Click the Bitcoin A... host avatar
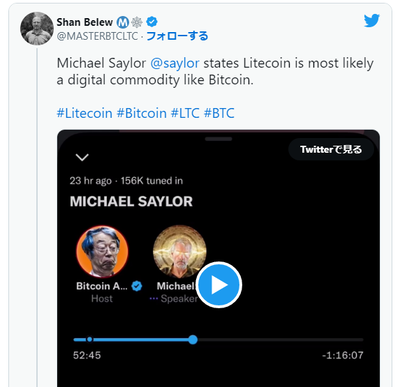This screenshot has height=387, width=400. click(102, 252)
